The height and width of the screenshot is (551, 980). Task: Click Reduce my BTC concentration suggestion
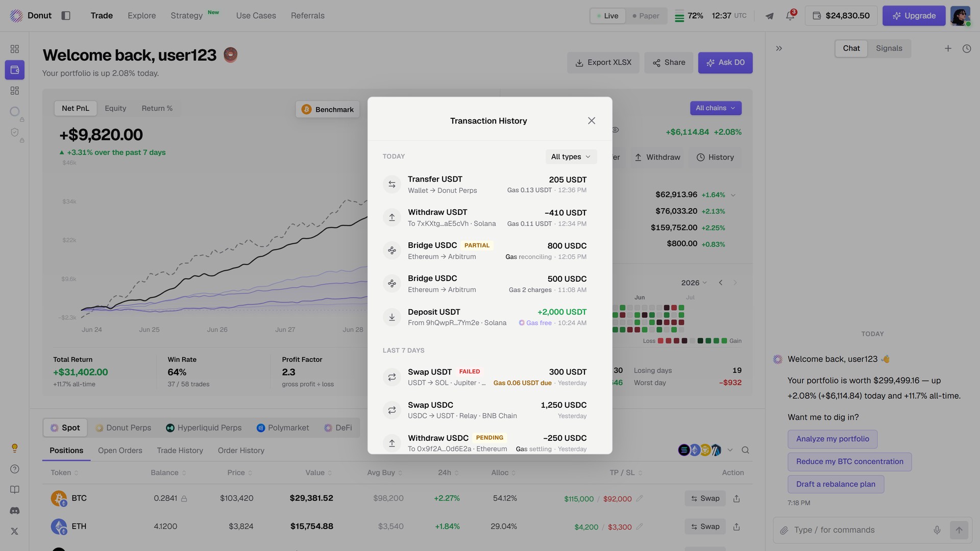click(849, 462)
